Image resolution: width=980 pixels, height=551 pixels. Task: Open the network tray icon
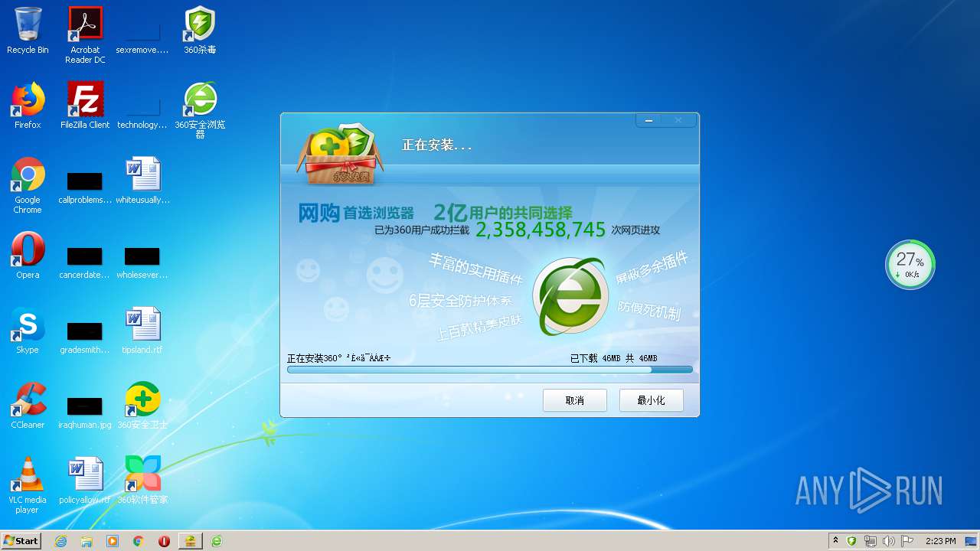pos(871,541)
